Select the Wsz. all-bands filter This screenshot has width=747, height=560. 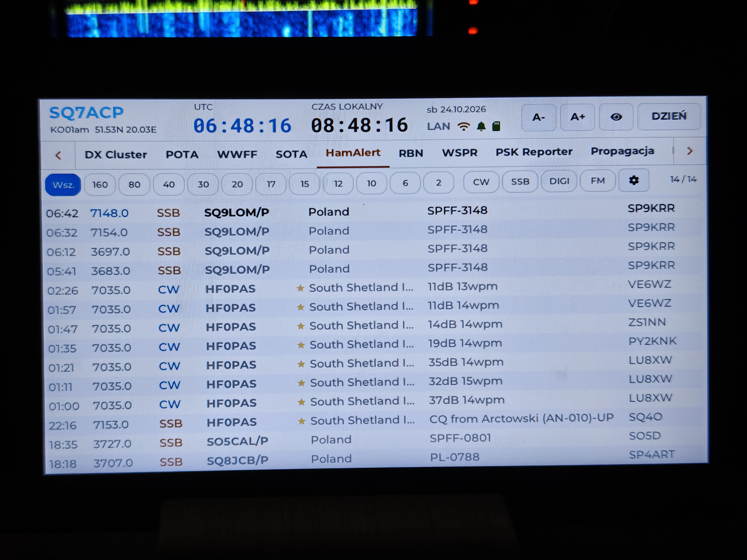63,185
